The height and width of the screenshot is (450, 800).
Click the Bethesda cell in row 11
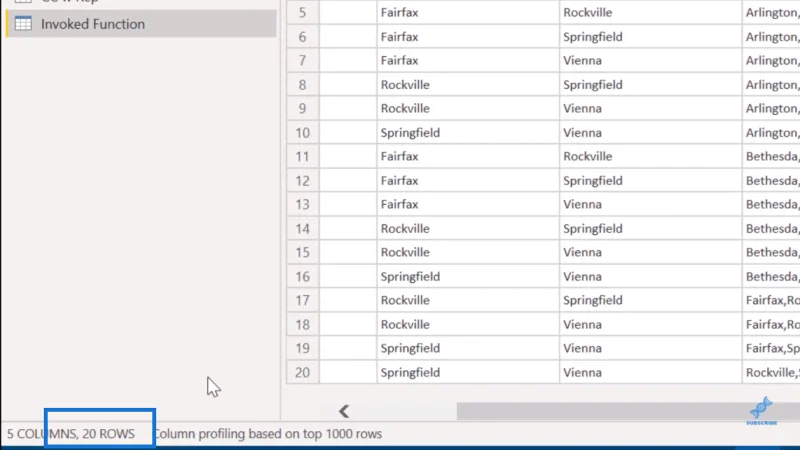(771, 156)
